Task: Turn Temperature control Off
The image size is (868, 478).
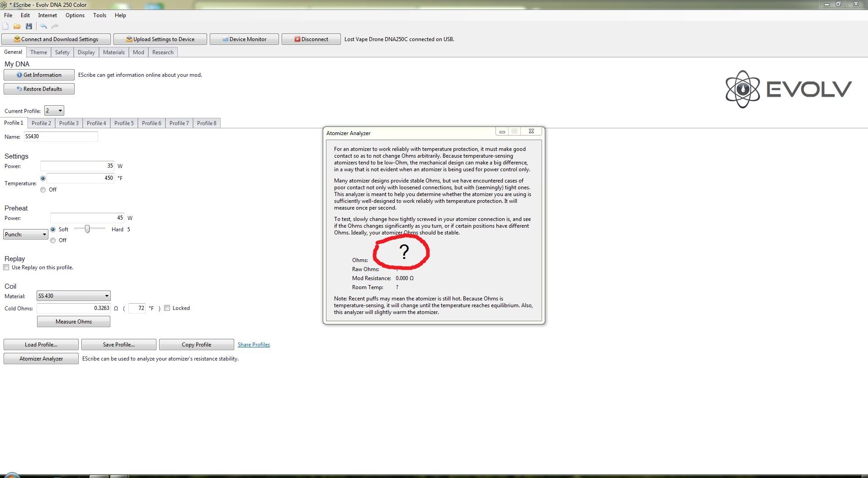Action: coord(43,190)
